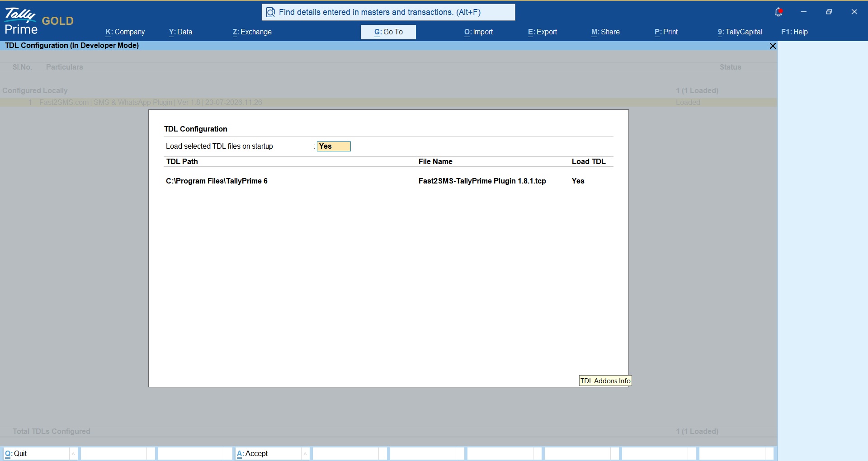The width and height of the screenshot is (868, 461).
Task: Click the Configured Locally group heading
Action: (35, 91)
